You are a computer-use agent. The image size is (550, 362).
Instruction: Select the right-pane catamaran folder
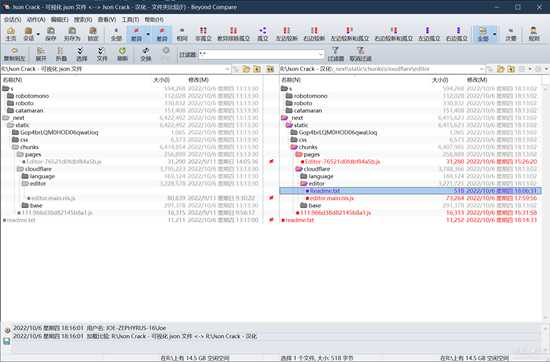click(308, 110)
